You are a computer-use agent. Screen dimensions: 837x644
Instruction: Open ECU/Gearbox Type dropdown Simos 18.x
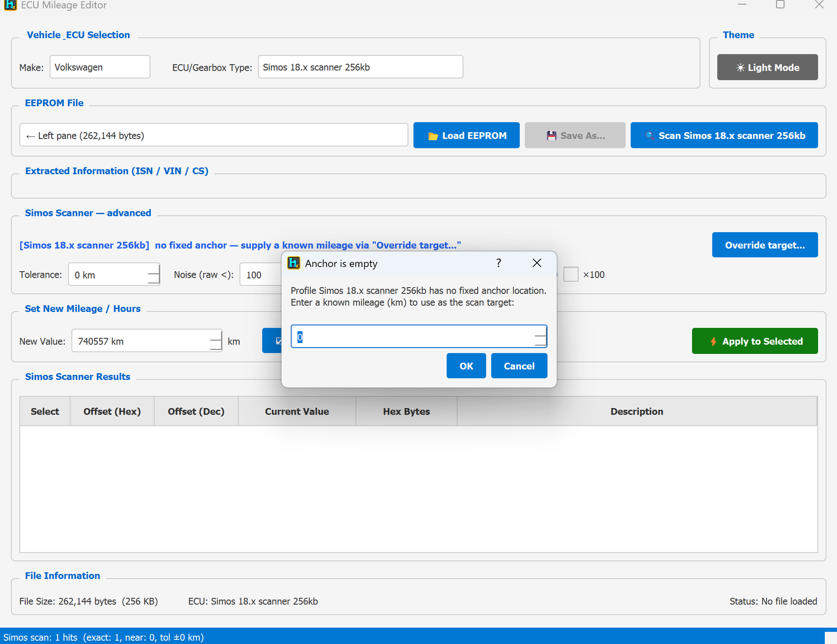360,67
